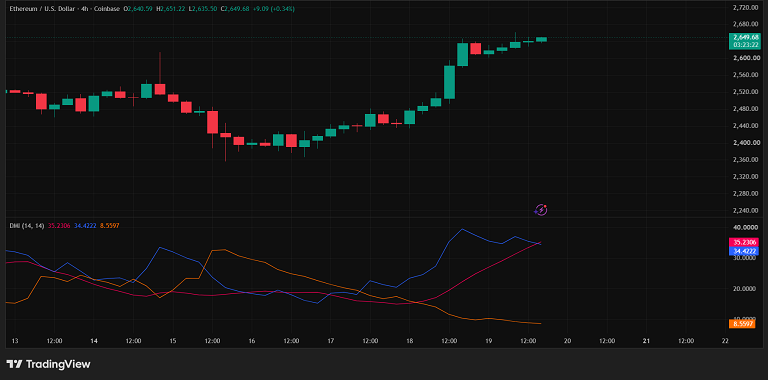Click the low value L2,635.50

203,8
